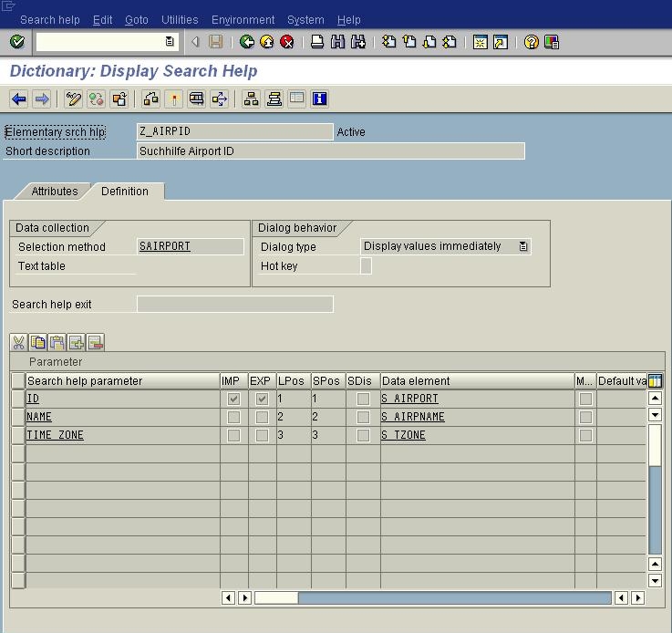Select the Definition tab

click(125, 192)
